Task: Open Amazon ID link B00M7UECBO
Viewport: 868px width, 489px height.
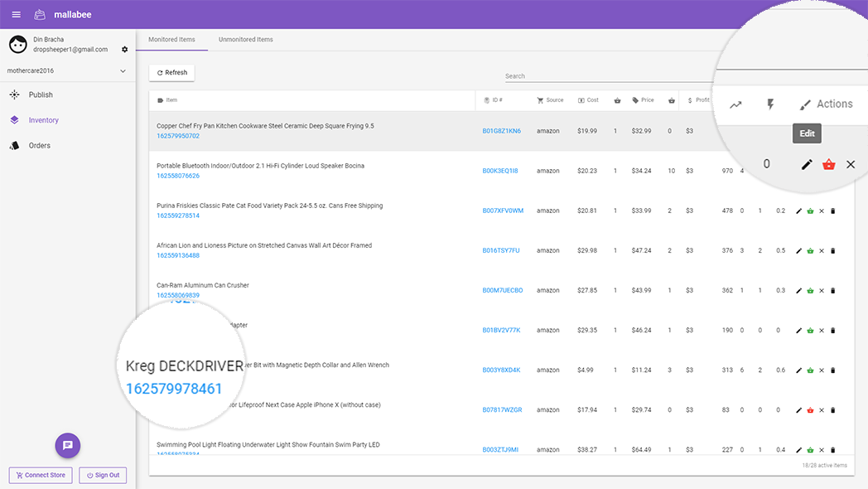Action: (503, 291)
